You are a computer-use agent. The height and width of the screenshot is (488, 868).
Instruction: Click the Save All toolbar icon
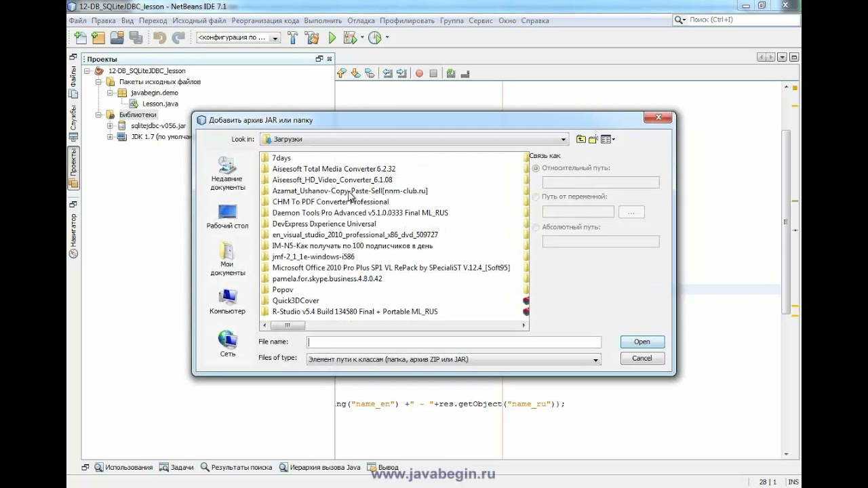pyautogui.click(x=136, y=38)
